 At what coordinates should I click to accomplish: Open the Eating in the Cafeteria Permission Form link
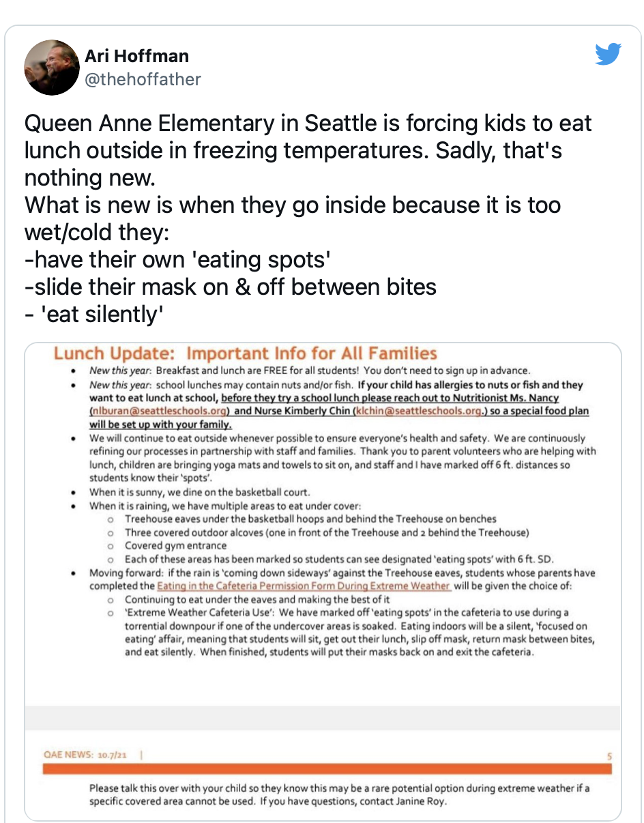click(304, 586)
